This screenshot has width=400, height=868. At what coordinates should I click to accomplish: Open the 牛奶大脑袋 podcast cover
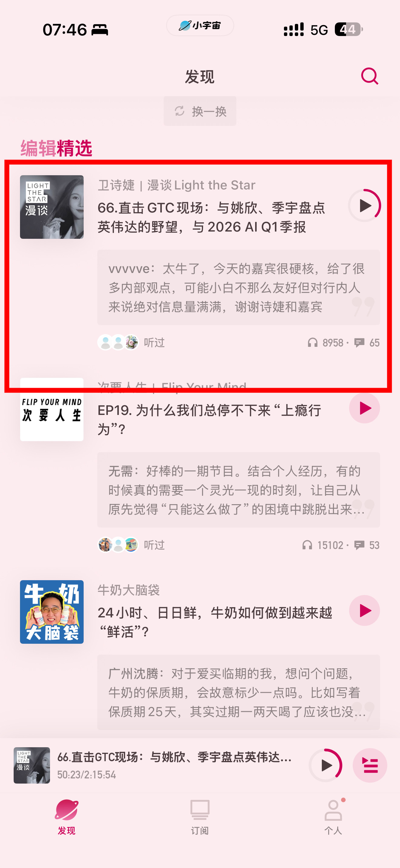pos(52,612)
